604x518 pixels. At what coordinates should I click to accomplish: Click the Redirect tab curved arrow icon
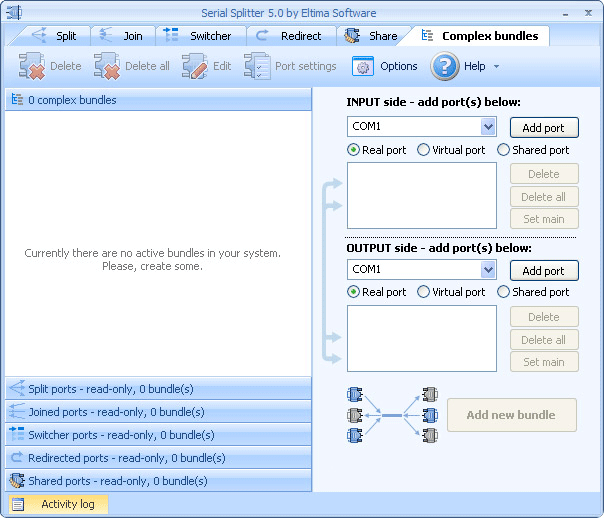point(262,35)
